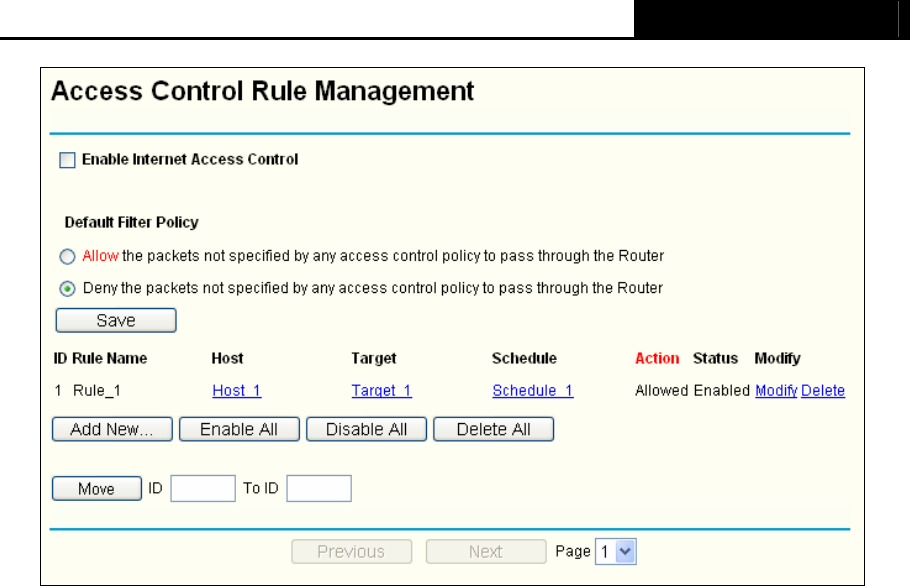Image resolution: width=910 pixels, height=586 pixels.
Task: Delete Rule_1 via the Delete link
Action: pyautogui.click(x=823, y=390)
